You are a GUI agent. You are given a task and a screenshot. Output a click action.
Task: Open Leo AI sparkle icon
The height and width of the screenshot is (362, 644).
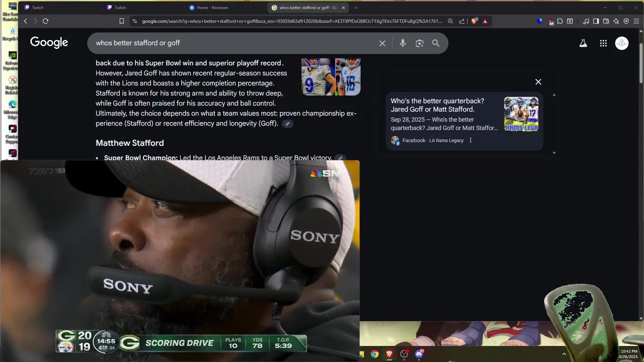[x=616, y=21]
